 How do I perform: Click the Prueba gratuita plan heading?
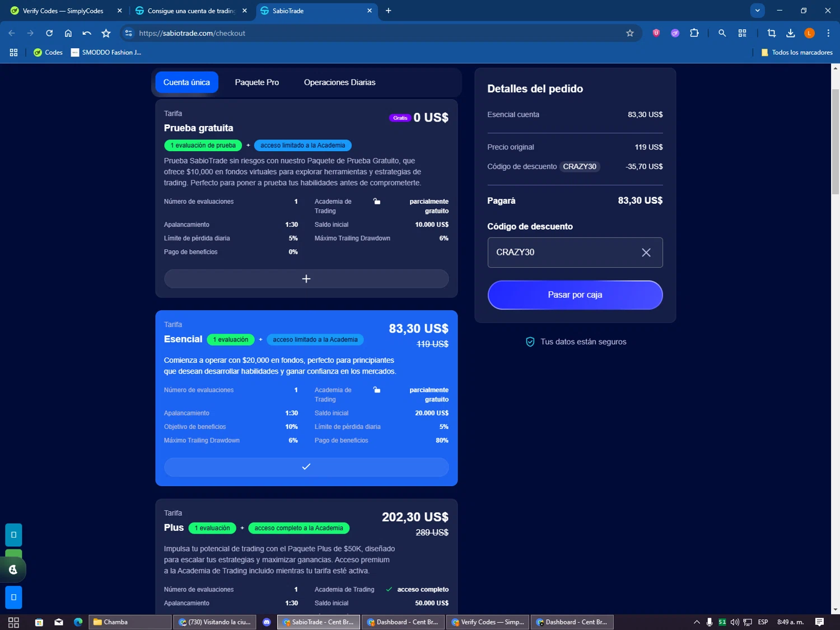(198, 128)
